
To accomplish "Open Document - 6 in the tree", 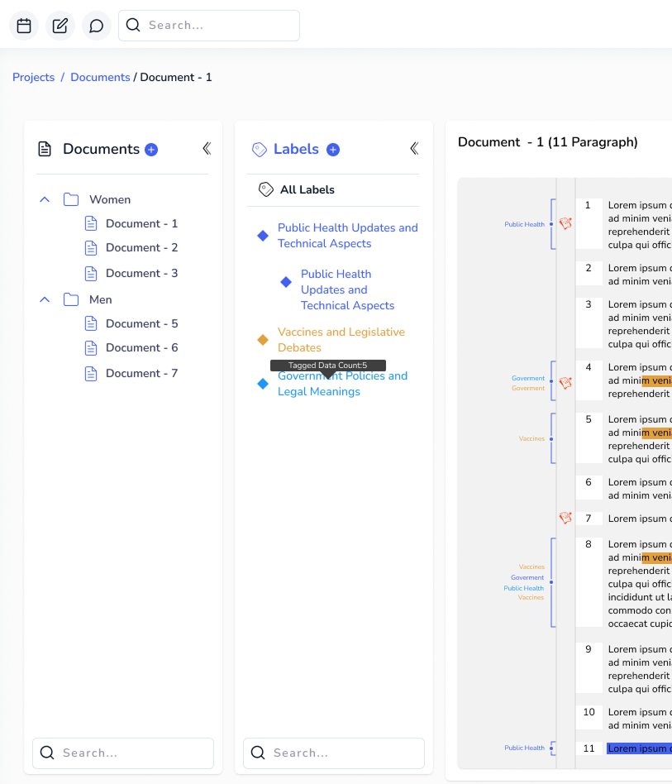I will pos(141,347).
